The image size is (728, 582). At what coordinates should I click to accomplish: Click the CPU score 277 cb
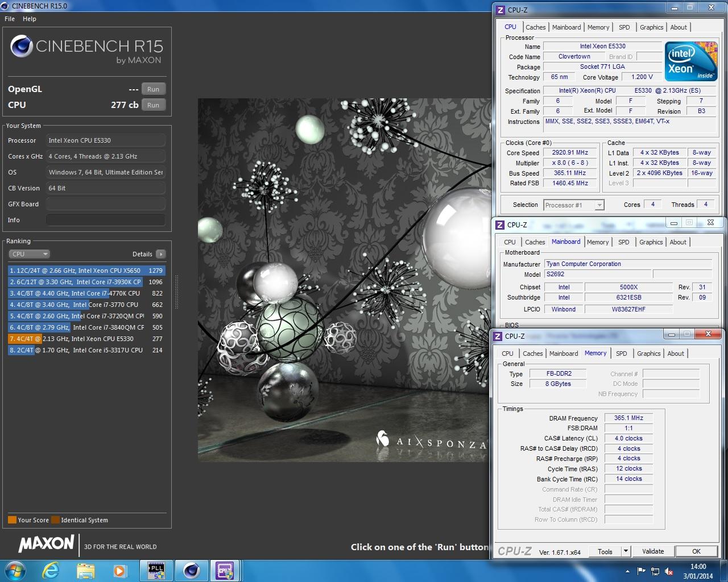click(125, 105)
